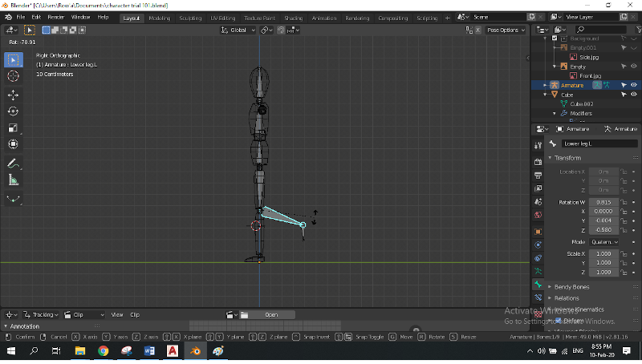Open the viewport editor type menu

(11, 30)
